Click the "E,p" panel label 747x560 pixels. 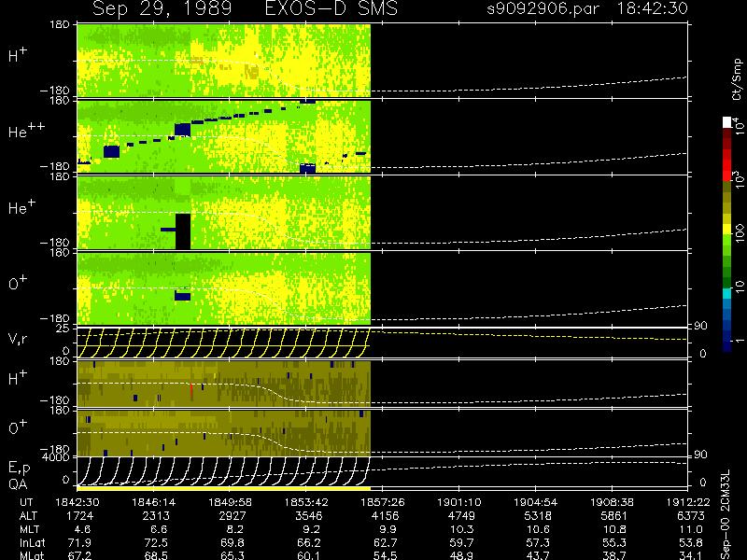coord(19,469)
